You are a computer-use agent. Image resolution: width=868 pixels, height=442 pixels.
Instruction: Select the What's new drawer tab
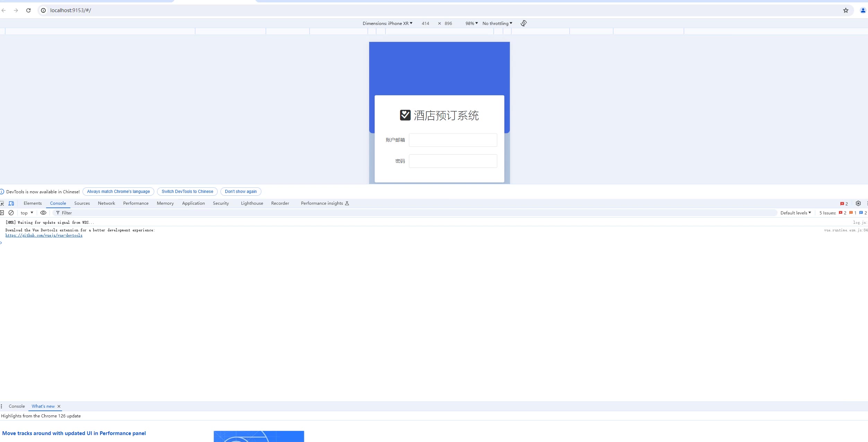click(x=43, y=406)
